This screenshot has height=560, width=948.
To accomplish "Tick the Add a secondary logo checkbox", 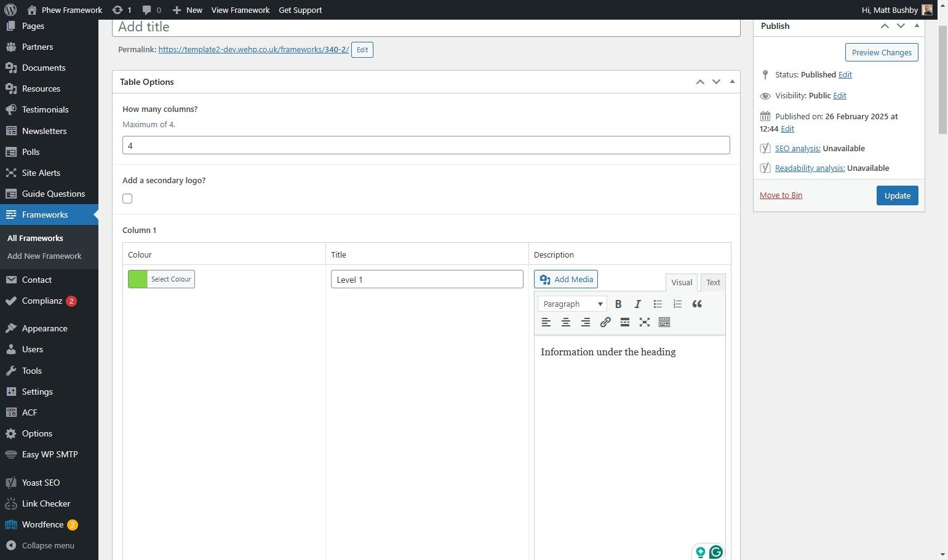I will coord(127,199).
